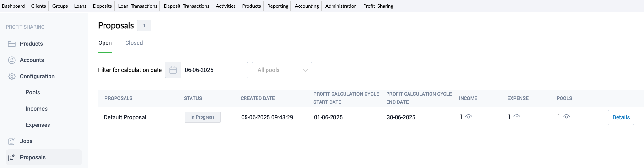Viewport: 644px width, 168px height.
Task: Open the calendar icon for calculation date
Action: pos(173,70)
